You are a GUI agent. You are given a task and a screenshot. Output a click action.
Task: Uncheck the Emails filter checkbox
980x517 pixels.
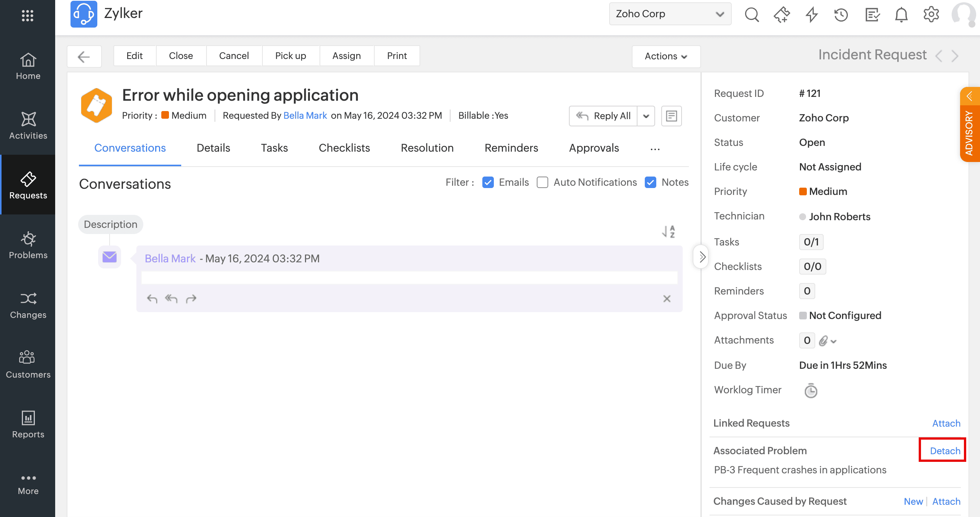[x=488, y=182]
